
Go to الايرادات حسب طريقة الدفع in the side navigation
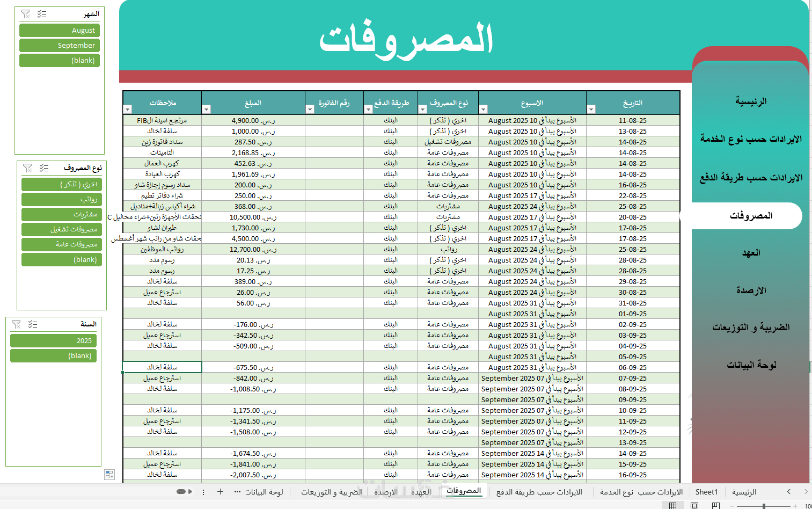[751, 178]
